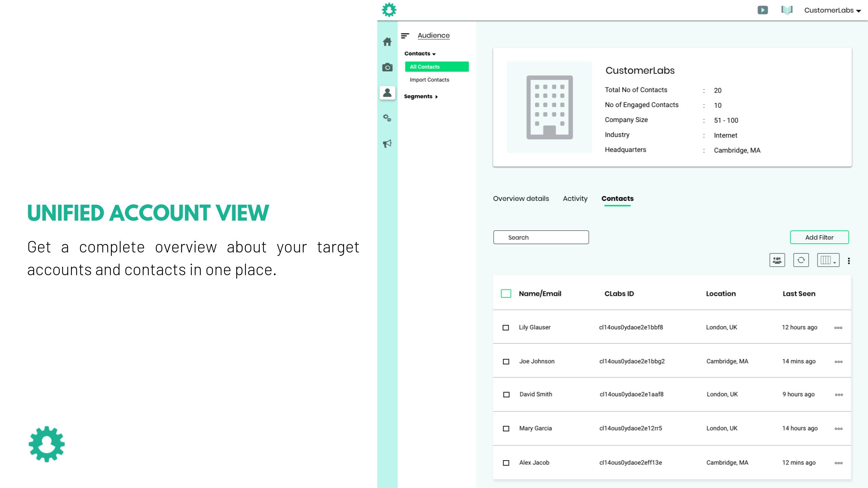Expand the Segments menu section
The image size is (868, 488).
pos(420,96)
